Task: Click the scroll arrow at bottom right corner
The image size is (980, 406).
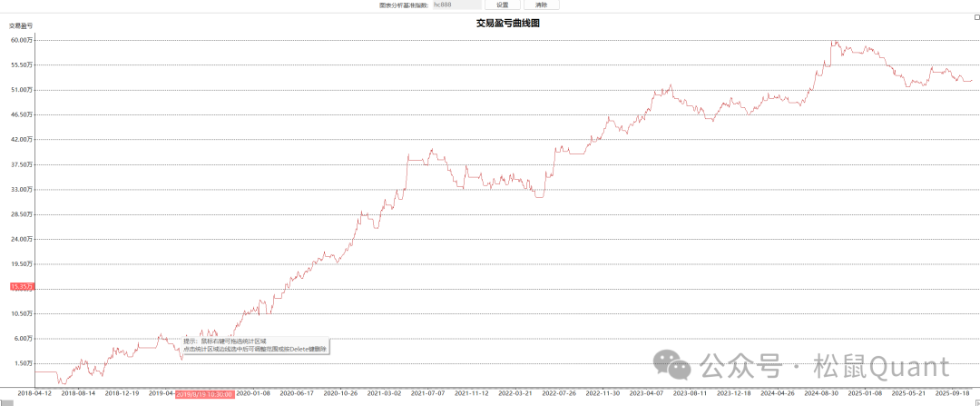Action: pyautogui.click(x=975, y=402)
